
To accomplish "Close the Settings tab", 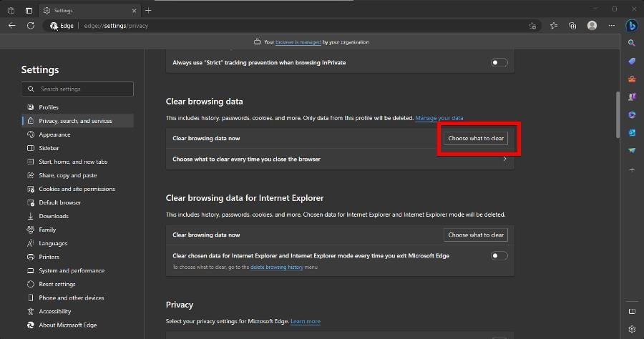I will pyautogui.click(x=134, y=11).
